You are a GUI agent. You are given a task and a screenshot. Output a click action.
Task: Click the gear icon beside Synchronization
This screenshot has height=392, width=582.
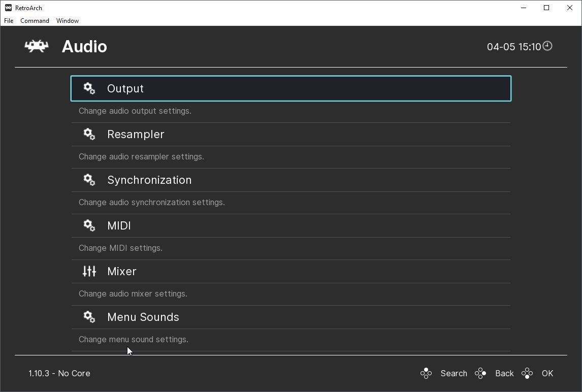[x=89, y=180]
